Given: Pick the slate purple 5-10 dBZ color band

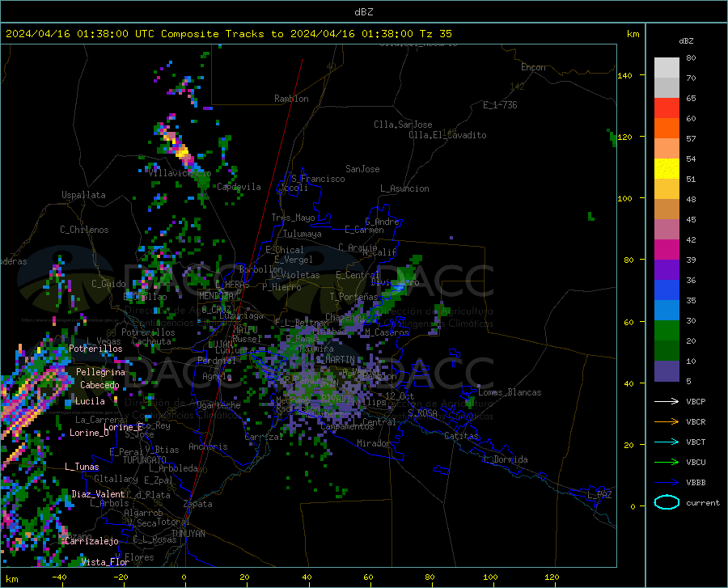Looking at the screenshot, I should tap(667, 371).
